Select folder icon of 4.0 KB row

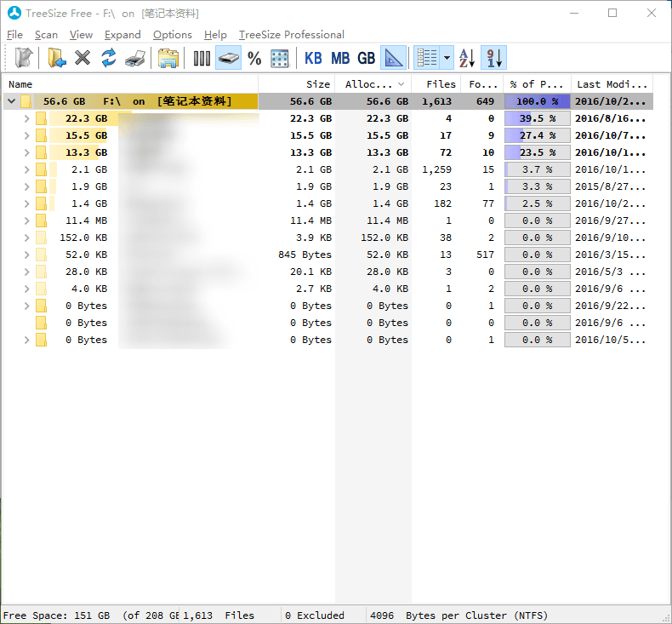coord(41,289)
